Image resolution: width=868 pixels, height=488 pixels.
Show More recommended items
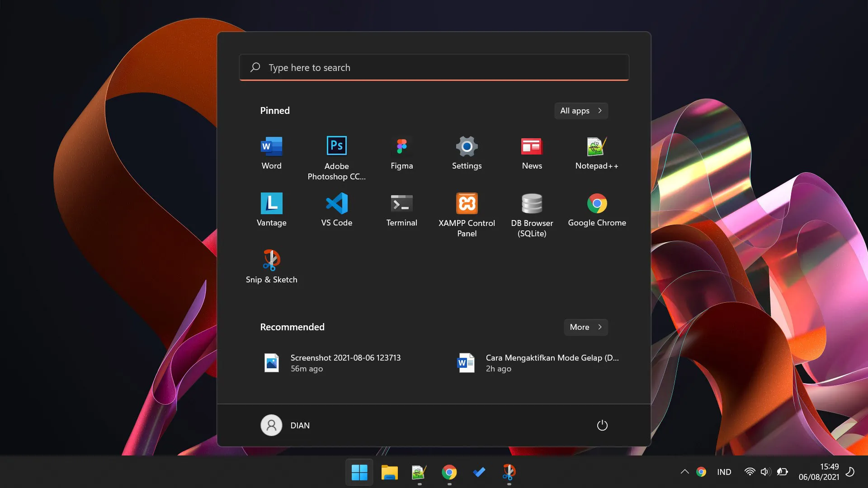[x=585, y=327]
